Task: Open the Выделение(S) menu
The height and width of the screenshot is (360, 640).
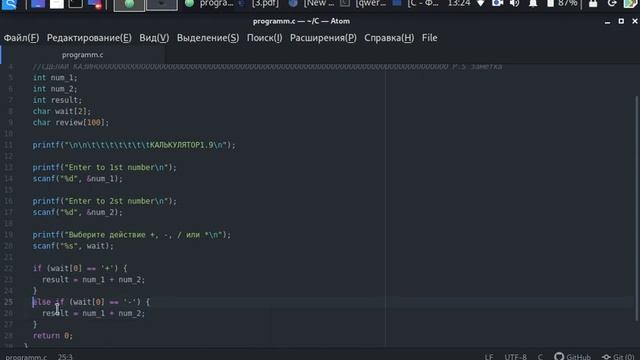Action: (208, 38)
